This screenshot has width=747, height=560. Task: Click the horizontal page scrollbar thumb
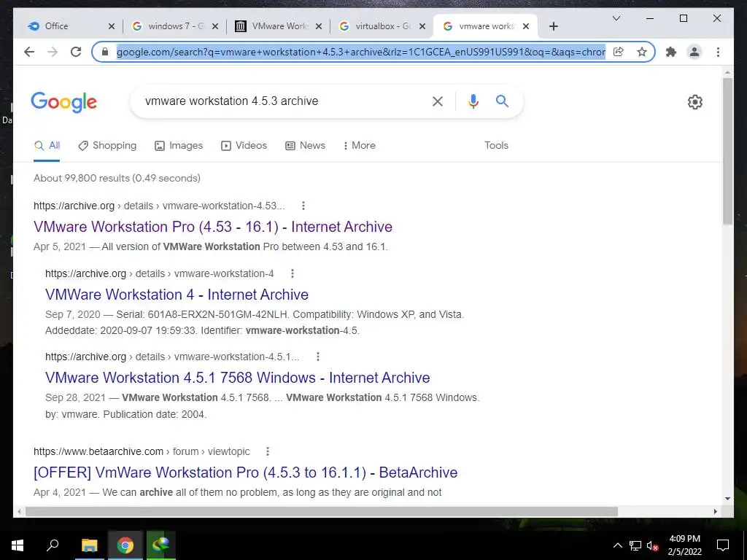(322, 511)
